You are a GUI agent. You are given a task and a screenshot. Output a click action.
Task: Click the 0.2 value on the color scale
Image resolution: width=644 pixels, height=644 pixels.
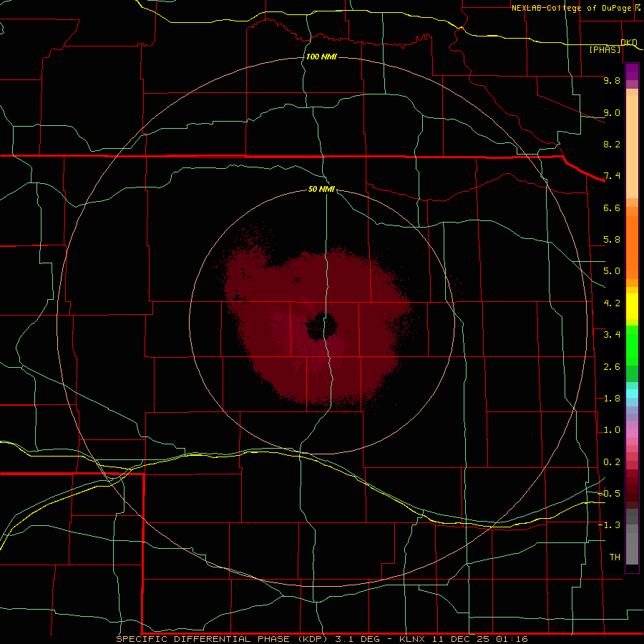[612, 462]
